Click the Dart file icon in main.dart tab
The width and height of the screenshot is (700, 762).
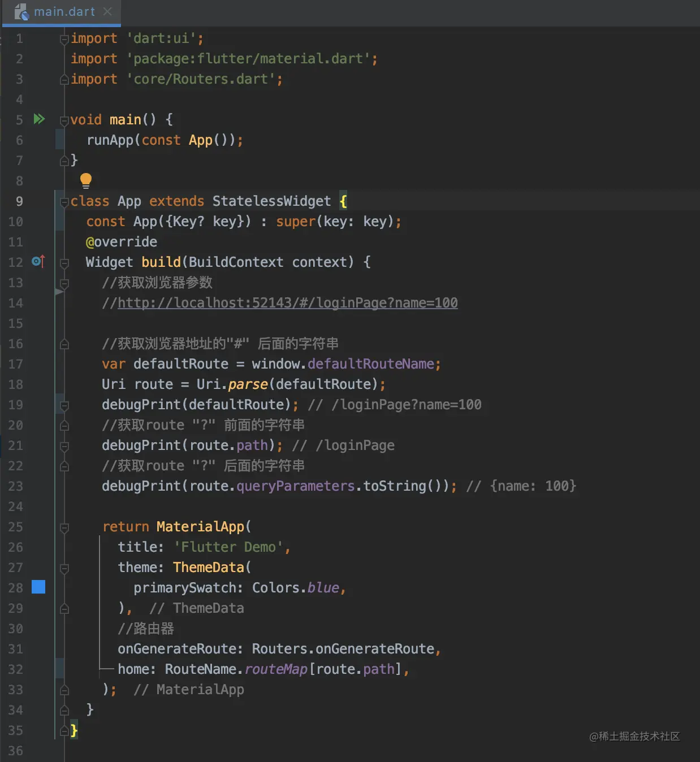21,12
